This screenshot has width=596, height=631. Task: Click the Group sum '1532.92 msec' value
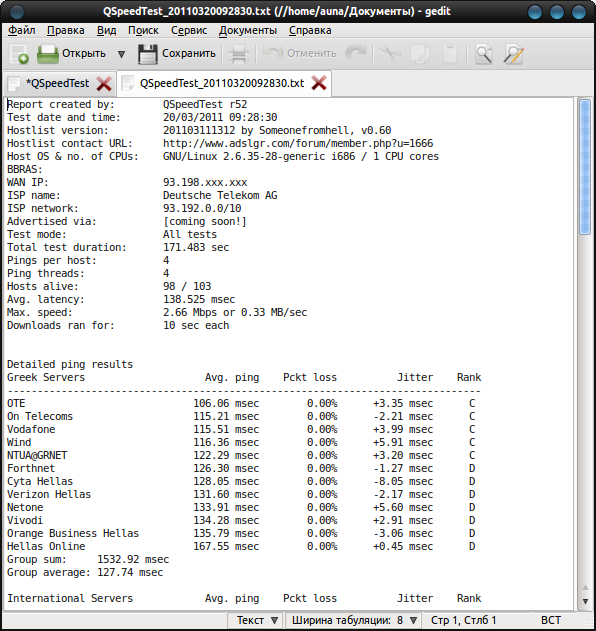133,559
